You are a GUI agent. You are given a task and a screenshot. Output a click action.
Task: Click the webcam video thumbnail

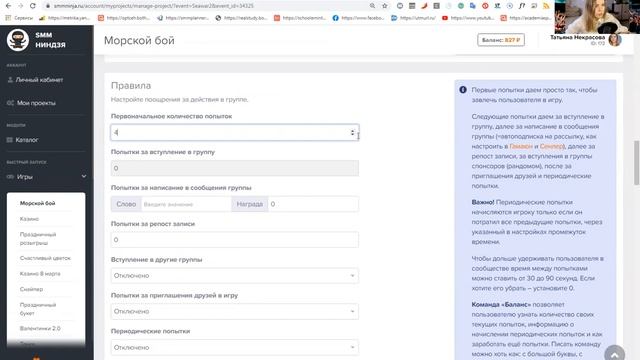597,17
